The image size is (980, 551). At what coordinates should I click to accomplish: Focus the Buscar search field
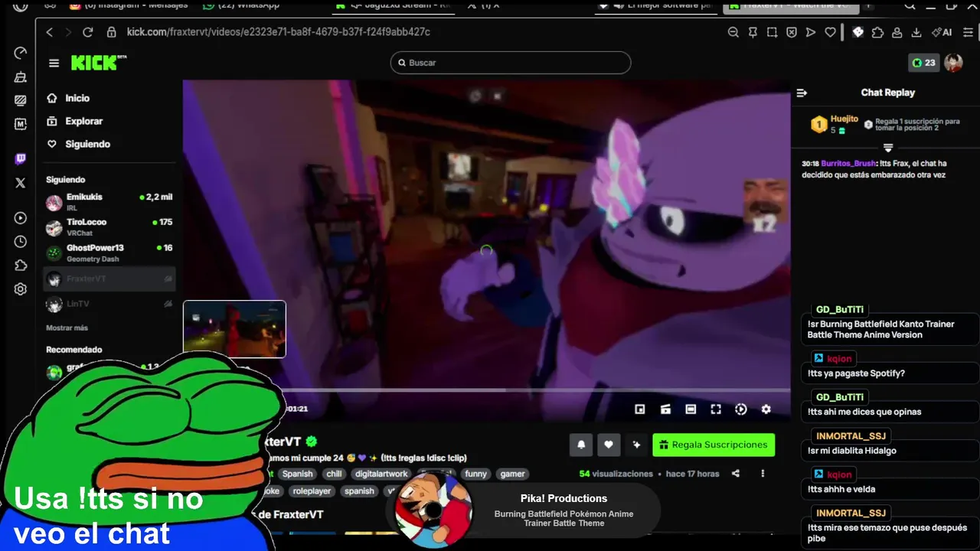511,63
